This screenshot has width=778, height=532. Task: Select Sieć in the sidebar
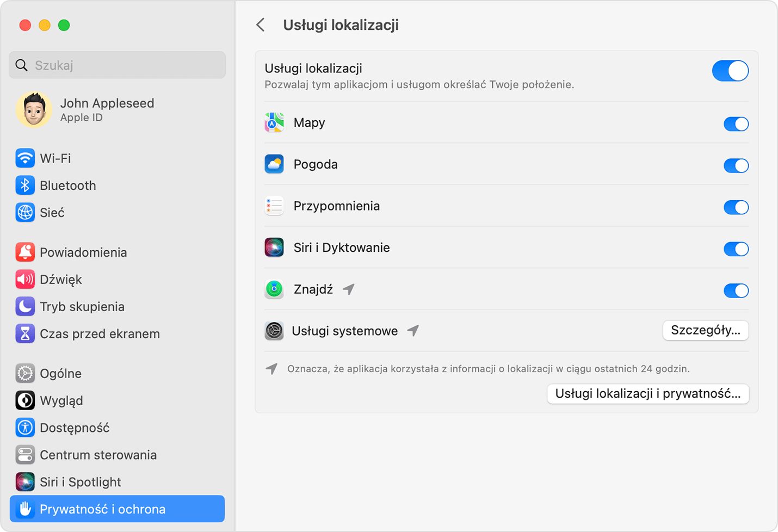click(x=117, y=213)
